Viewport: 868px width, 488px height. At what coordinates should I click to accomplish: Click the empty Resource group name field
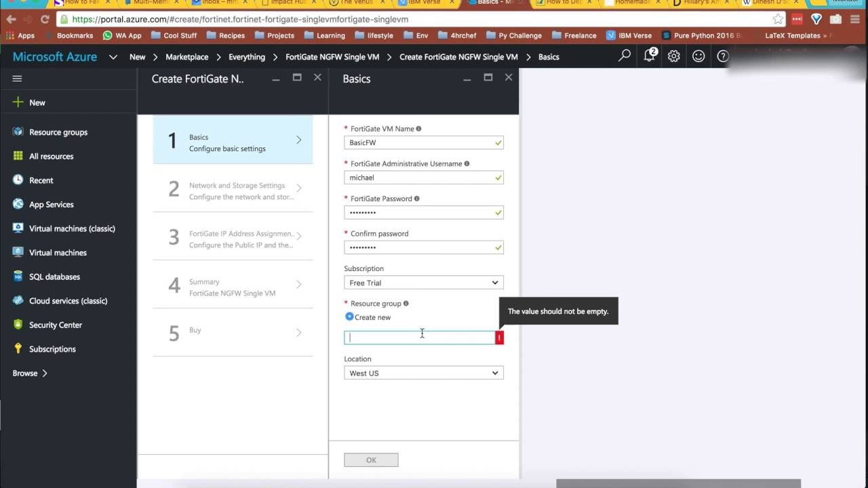420,338
